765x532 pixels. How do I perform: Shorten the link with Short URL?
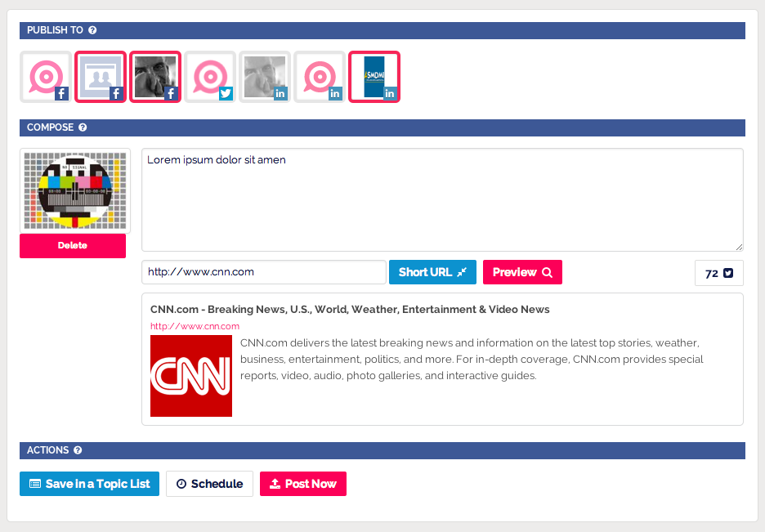432,272
